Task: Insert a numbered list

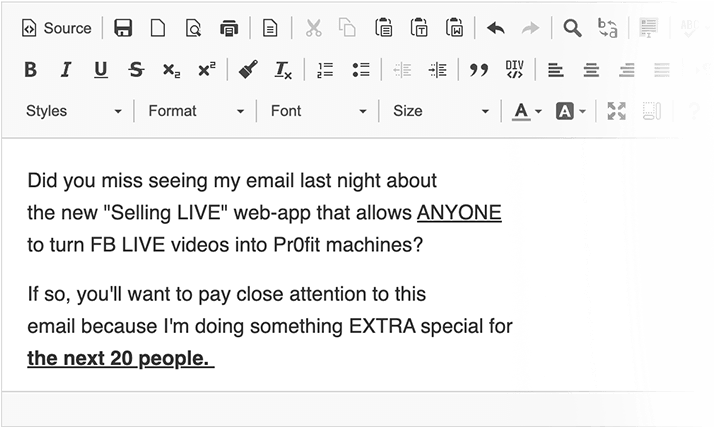Action: [324, 70]
